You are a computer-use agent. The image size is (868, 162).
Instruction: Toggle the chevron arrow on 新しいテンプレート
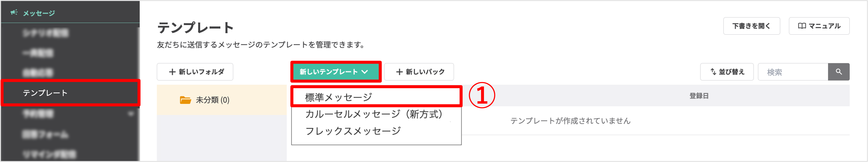pyautogui.click(x=365, y=72)
